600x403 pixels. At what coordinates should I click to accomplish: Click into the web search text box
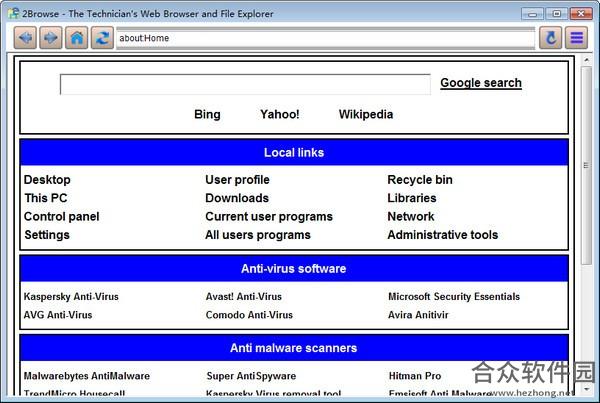click(x=245, y=84)
